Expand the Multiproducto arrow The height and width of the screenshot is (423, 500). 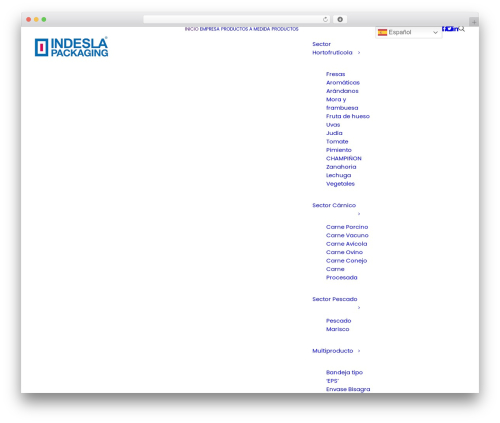tap(359, 351)
